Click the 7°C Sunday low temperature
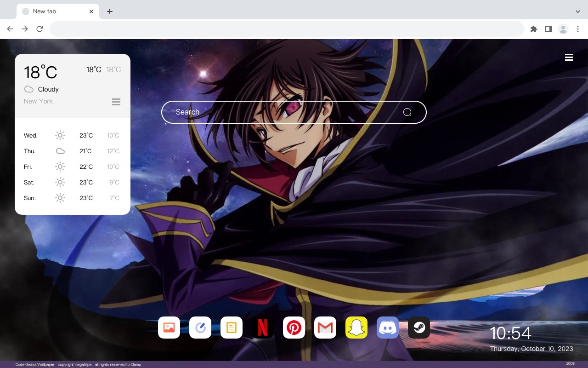This screenshot has width=588, height=368. point(114,198)
